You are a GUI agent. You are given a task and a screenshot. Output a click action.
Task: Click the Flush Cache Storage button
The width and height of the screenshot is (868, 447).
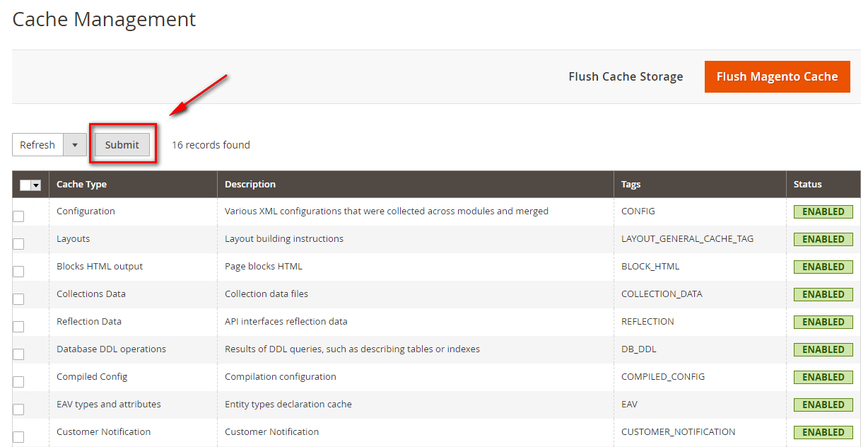pos(625,76)
